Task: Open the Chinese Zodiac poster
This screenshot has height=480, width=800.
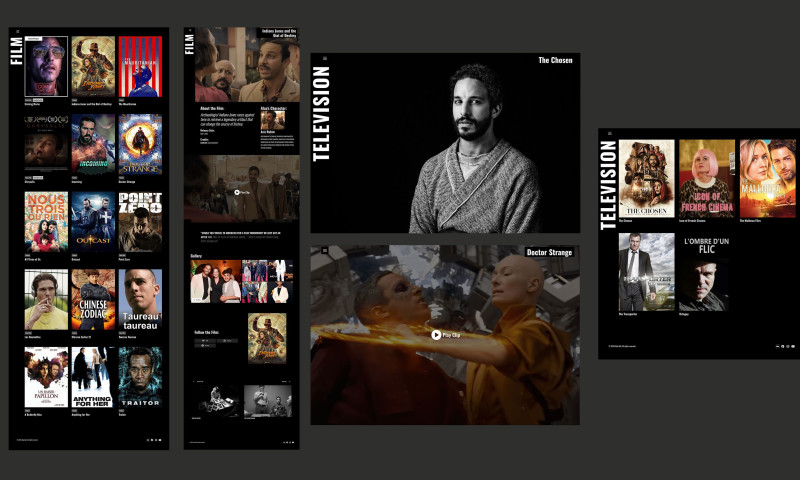Action: (93, 299)
